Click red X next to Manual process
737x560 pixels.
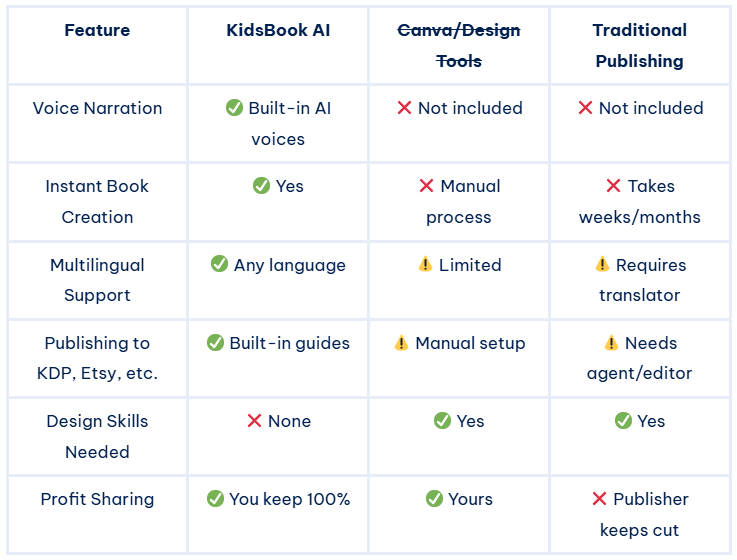pos(427,186)
